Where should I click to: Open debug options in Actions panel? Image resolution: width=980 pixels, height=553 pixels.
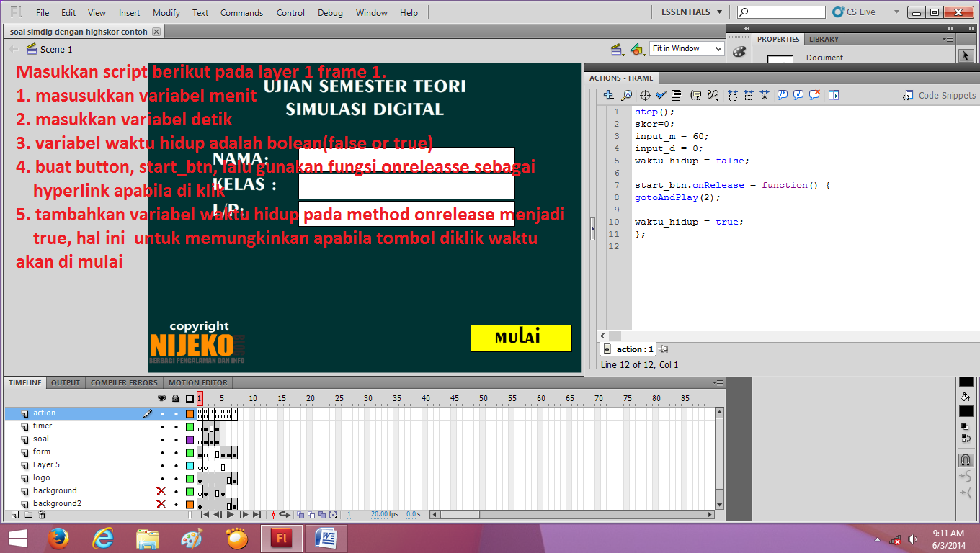coord(713,94)
